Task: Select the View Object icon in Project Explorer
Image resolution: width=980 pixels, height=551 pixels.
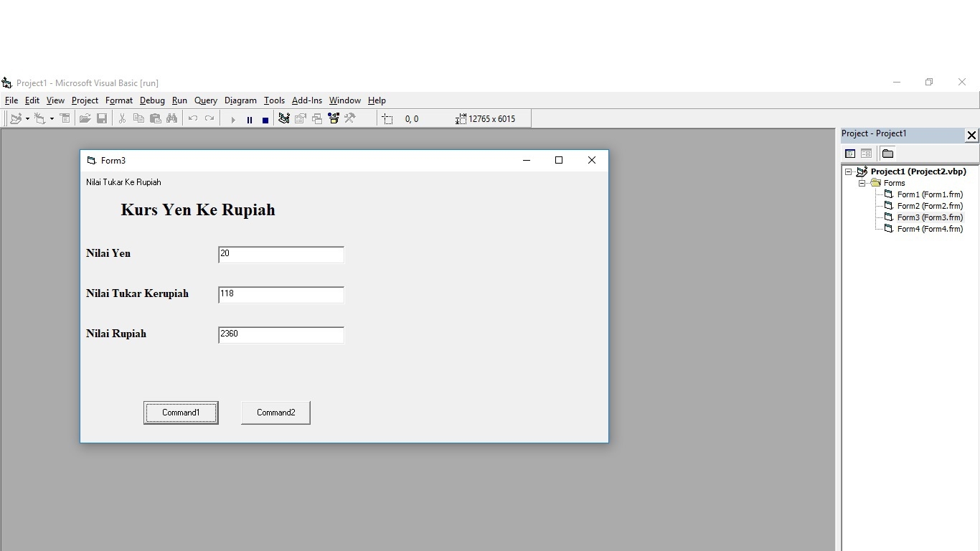Action: pos(867,153)
